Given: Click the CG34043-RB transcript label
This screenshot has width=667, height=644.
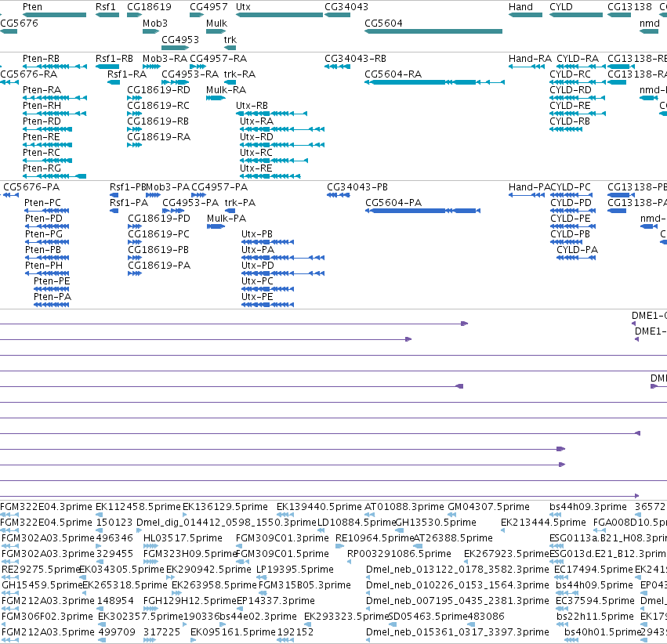Looking at the screenshot, I should pyautogui.click(x=355, y=58).
